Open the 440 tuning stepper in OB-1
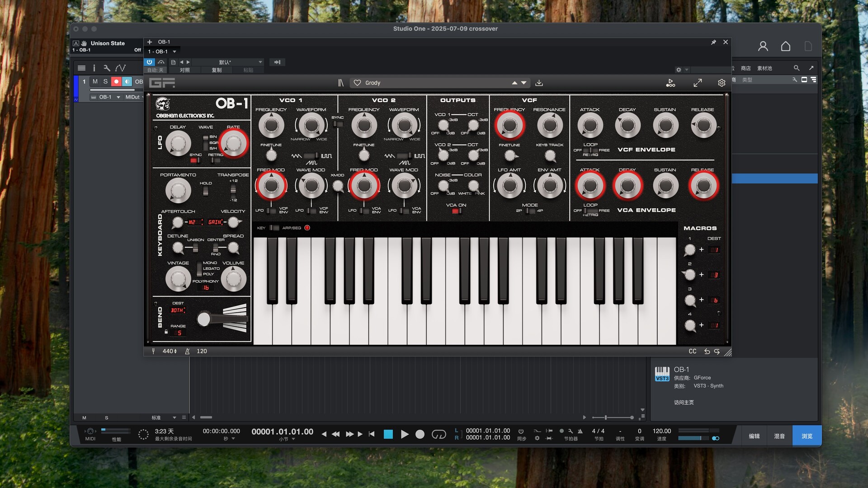The image size is (868, 488). [170, 351]
